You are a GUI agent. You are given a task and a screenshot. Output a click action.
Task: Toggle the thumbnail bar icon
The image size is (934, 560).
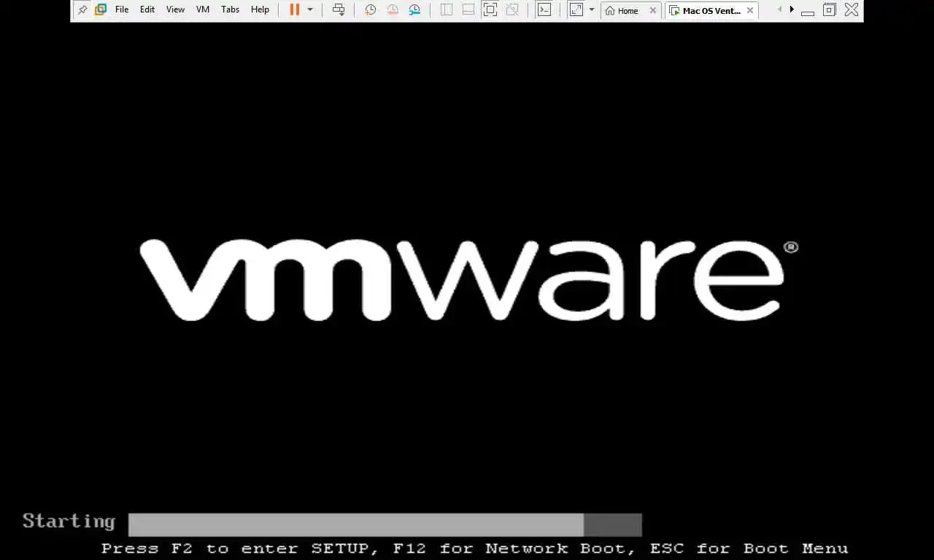tap(468, 10)
